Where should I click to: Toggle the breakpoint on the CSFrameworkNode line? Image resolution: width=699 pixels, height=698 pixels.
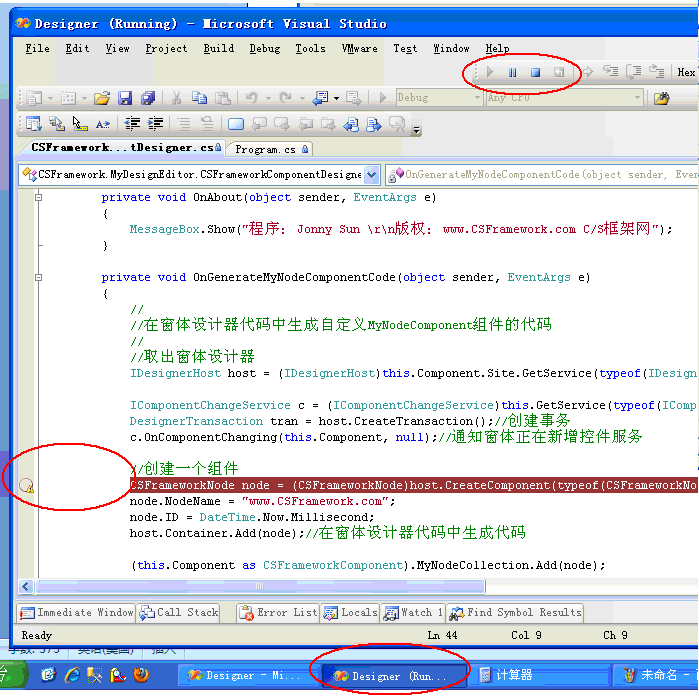point(27,486)
